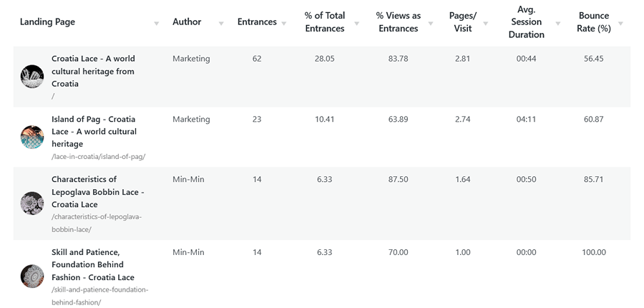Open the Pages/Visit column sort arrow
Image resolution: width=644 pixels, height=308 pixels.
485,24
